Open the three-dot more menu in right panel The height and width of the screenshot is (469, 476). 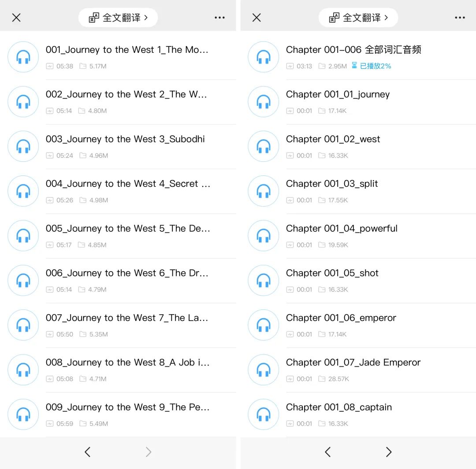460,18
